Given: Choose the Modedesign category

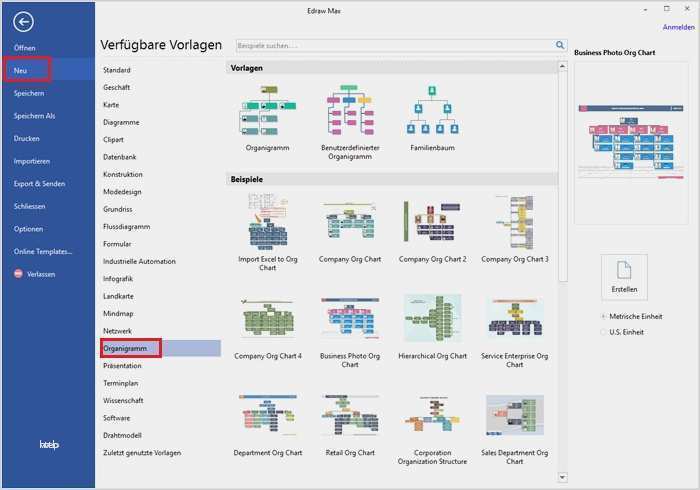Looking at the screenshot, I should tap(122, 192).
